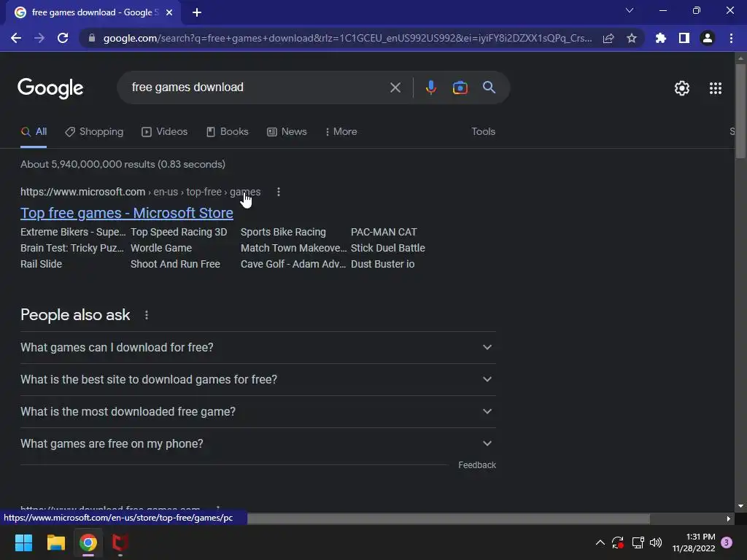Bookmark this page with the star
747x560 pixels.
pyautogui.click(x=632, y=38)
